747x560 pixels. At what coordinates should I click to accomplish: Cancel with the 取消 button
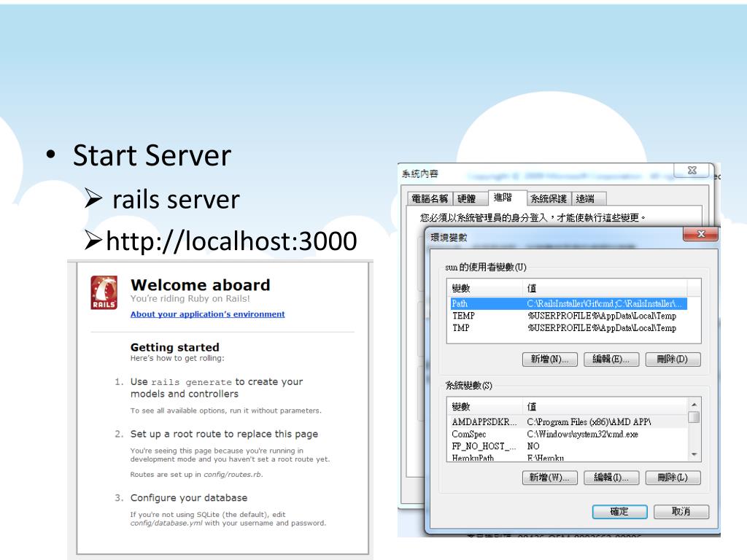coord(681,511)
